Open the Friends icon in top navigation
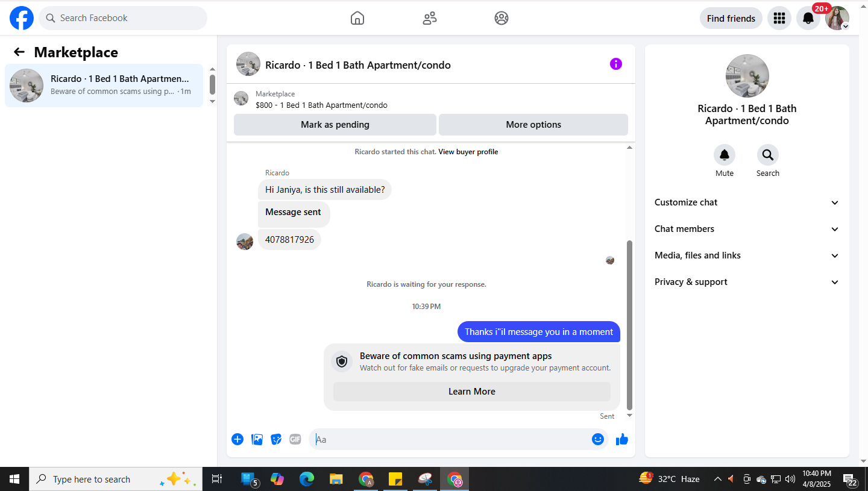 click(x=430, y=18)
